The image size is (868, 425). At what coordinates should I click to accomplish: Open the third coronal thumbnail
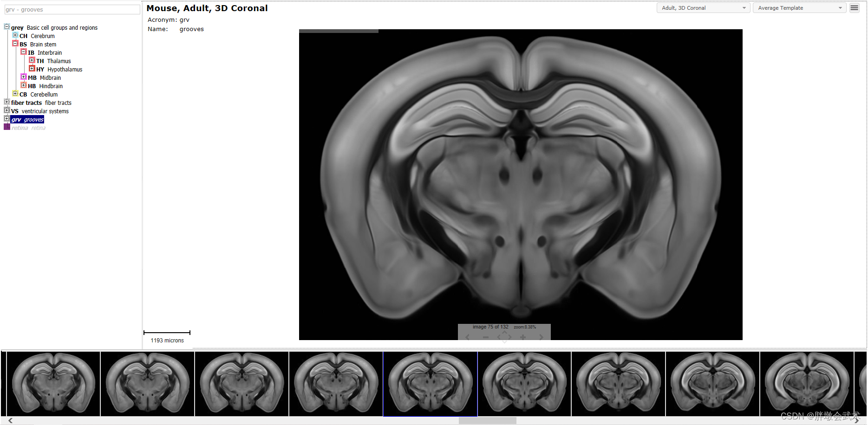241,384
